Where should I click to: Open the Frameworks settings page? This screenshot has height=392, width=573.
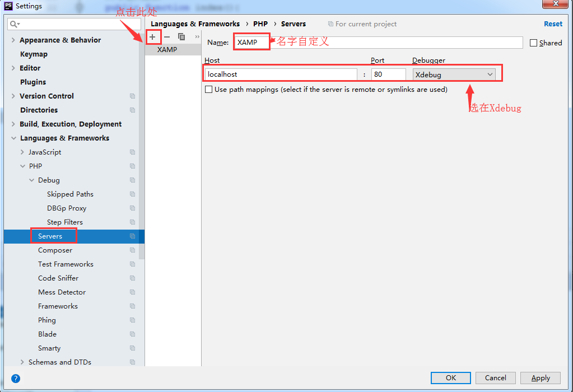point(58,306)
